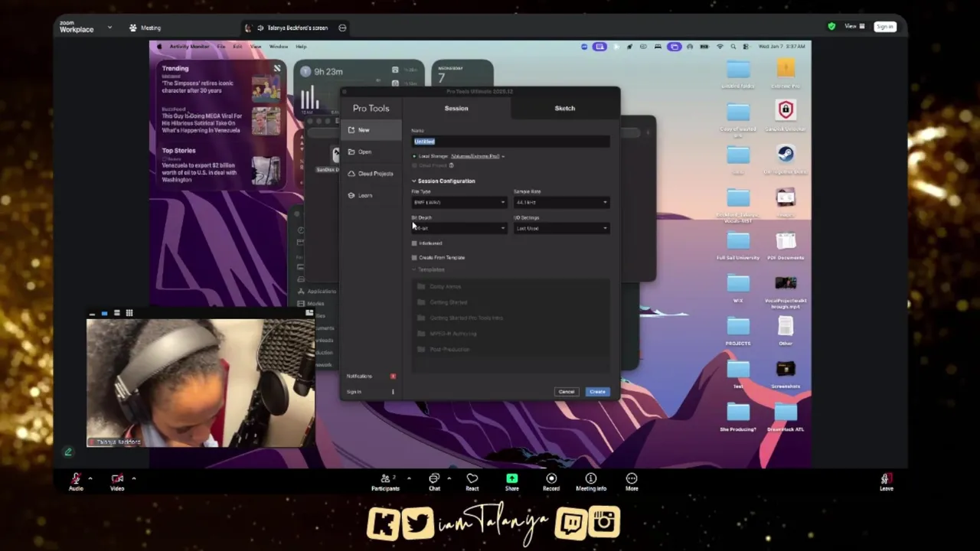This screenshot has height=551, width=980.
Task: Open Activity Monitor menu in macOS menu bar
Action: pos(188,47)
